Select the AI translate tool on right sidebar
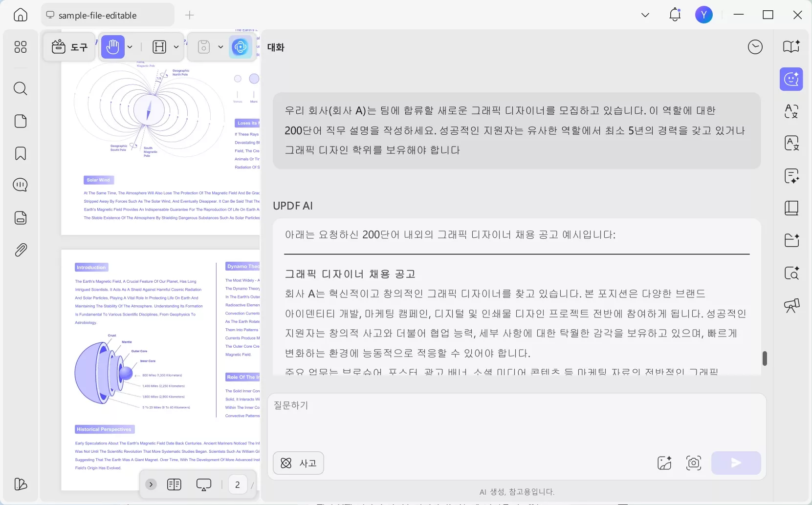This screenshot has height=505, width=812. tap(791, 111)
